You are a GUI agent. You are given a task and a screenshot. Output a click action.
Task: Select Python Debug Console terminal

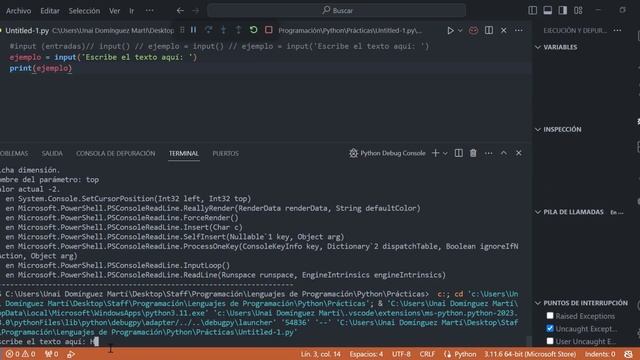[387, 153]
